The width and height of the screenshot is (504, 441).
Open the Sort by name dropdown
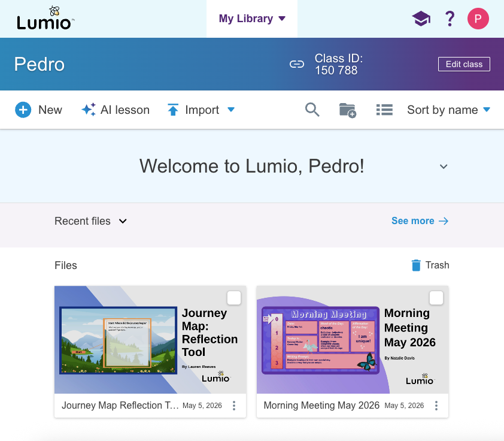click(x=449, y=110)
